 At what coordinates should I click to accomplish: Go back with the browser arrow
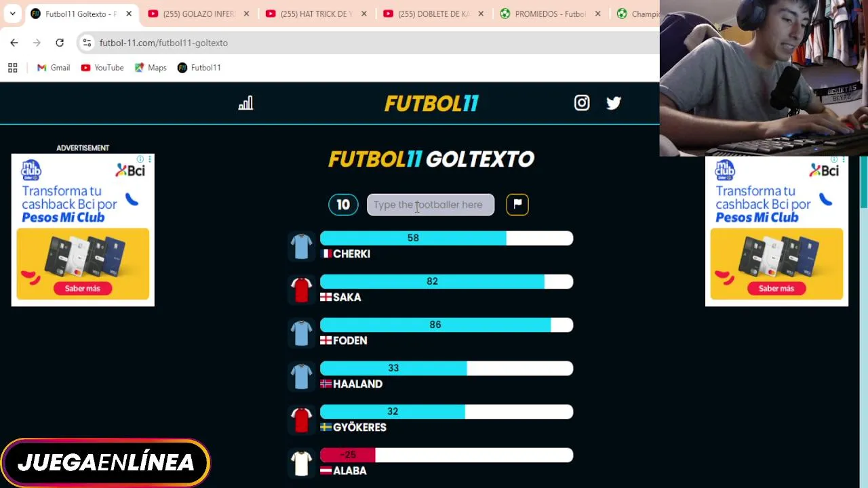(14, 43)
